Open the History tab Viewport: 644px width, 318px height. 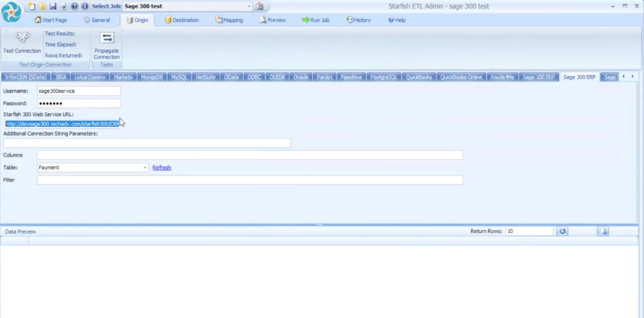click(x=358, y=20)
